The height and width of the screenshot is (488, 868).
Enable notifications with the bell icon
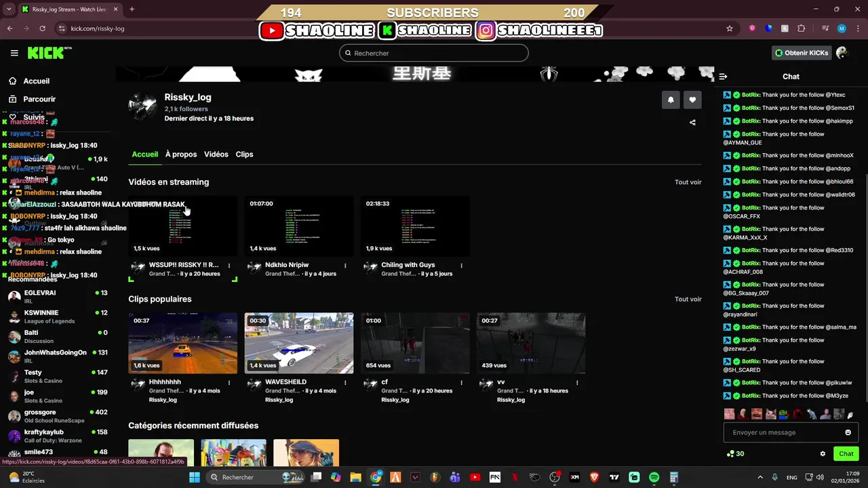pos(671,100)
